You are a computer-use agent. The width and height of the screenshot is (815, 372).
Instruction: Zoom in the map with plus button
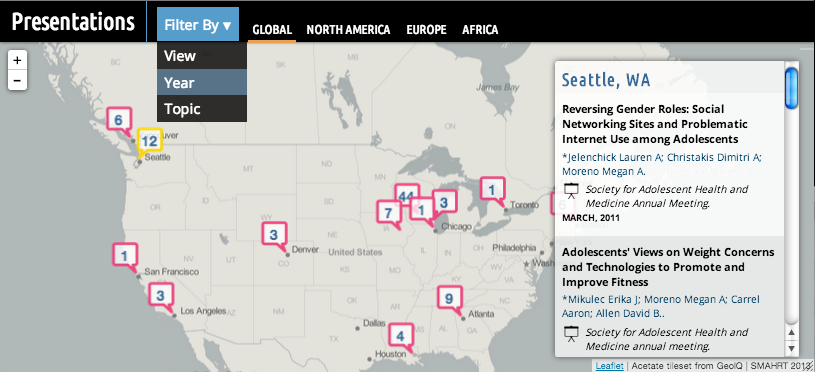(17, 61)
